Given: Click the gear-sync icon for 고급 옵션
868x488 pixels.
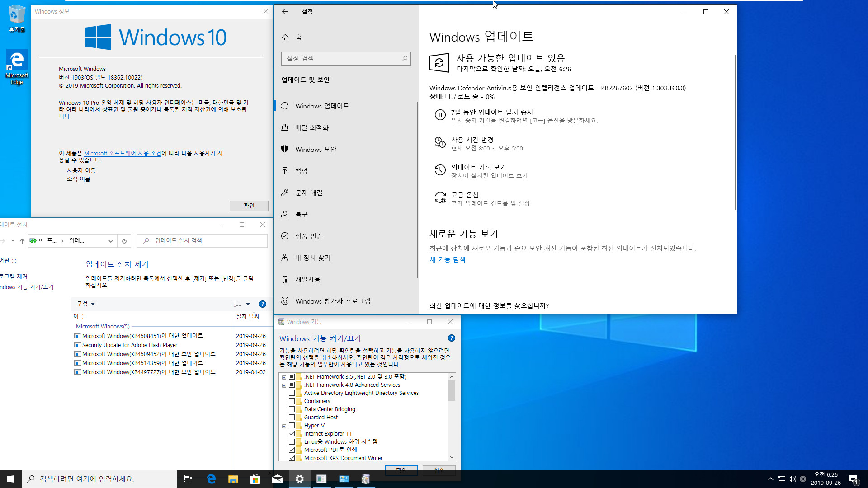Looking at the screenshot, I should (440, 197).
